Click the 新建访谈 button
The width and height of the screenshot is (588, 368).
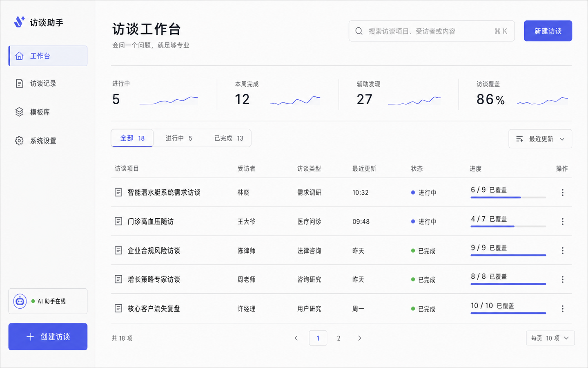[x=548, y=31]
